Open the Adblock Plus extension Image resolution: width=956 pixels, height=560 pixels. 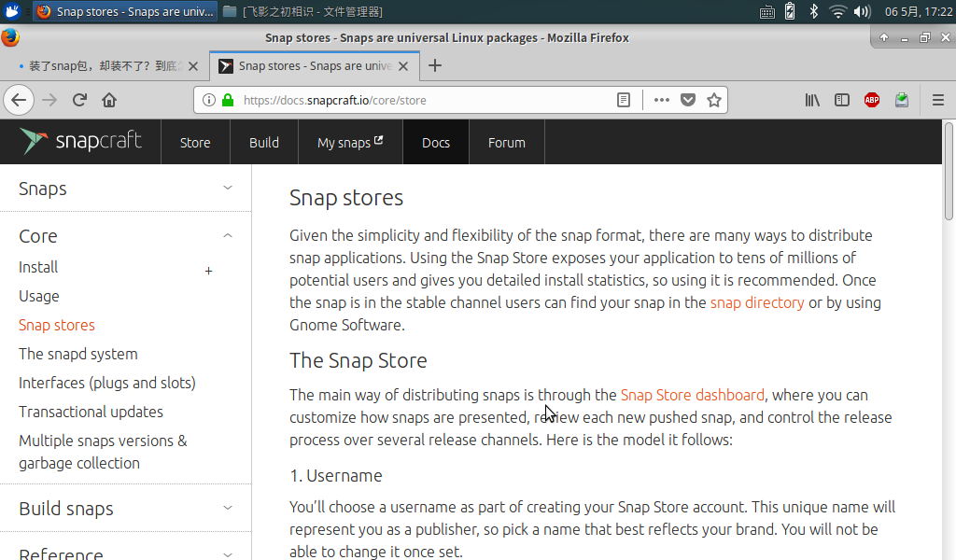pyautogui.click(x=872, y=100)
